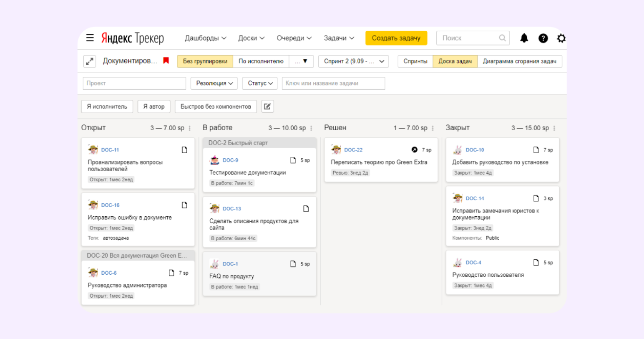Open the Статус dropdown filter
This screenshot has width=644, height=339.
pos(260,83)
